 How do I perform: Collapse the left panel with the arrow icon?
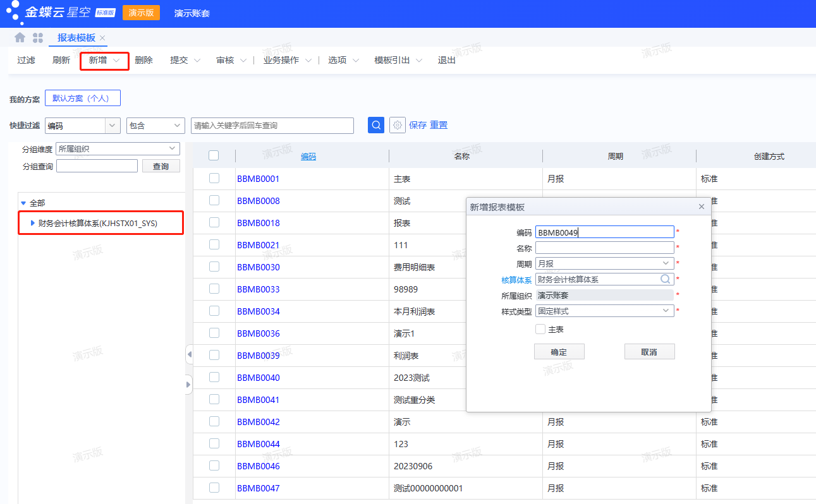pyautogui.click(x=189, y=355)
